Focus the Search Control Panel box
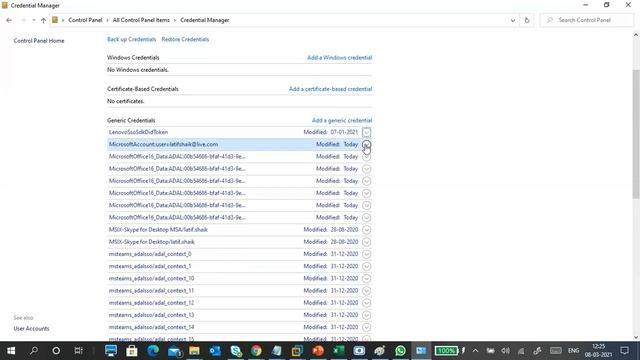Viewport: 640px width, 360px height. tap(587, 20)
